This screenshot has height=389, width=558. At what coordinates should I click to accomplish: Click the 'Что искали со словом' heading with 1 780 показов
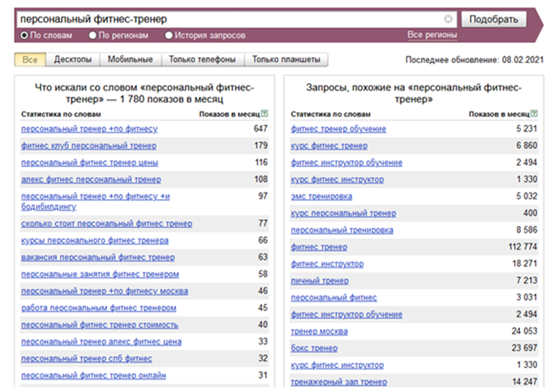click(144, 93)
